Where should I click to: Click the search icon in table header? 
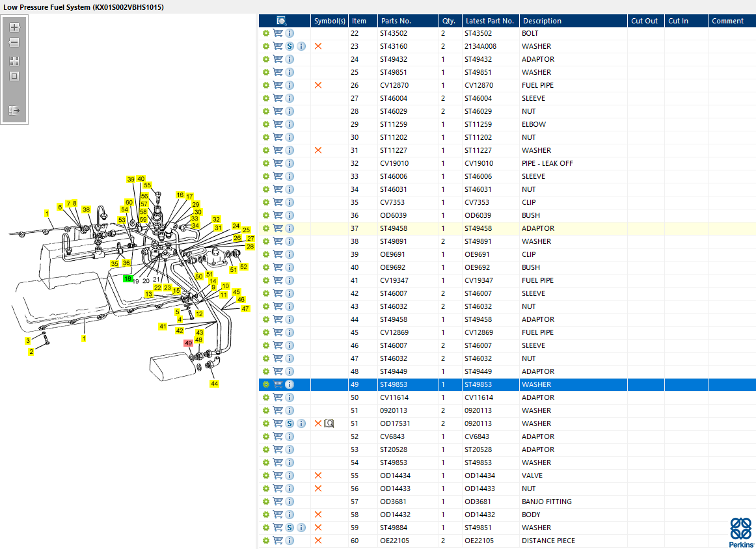click(282, 21)
